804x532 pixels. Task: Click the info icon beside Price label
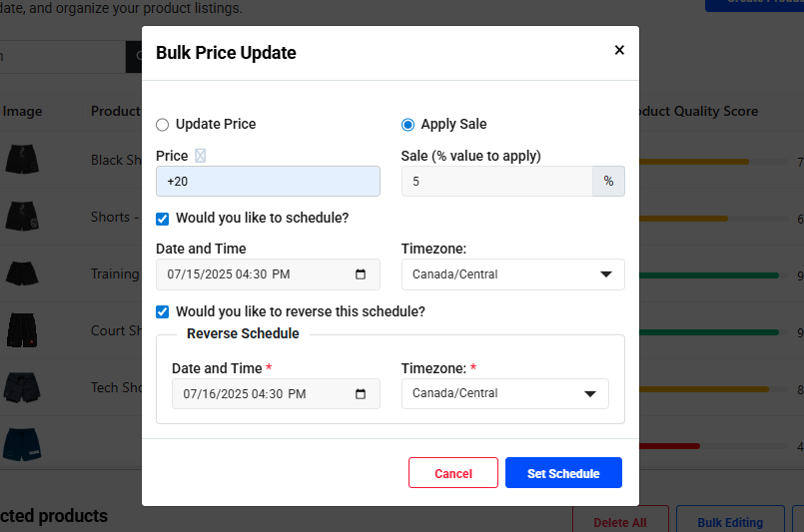tap(200, 155)
